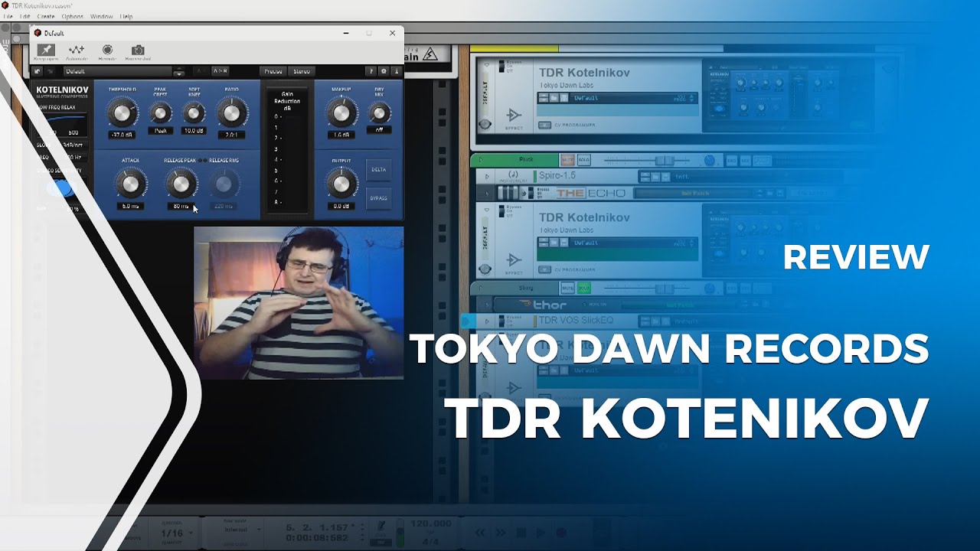The height and width of the screenshot is (551, 980).
Task: Click the A > B copy button
Action: (x=220, y=71)
